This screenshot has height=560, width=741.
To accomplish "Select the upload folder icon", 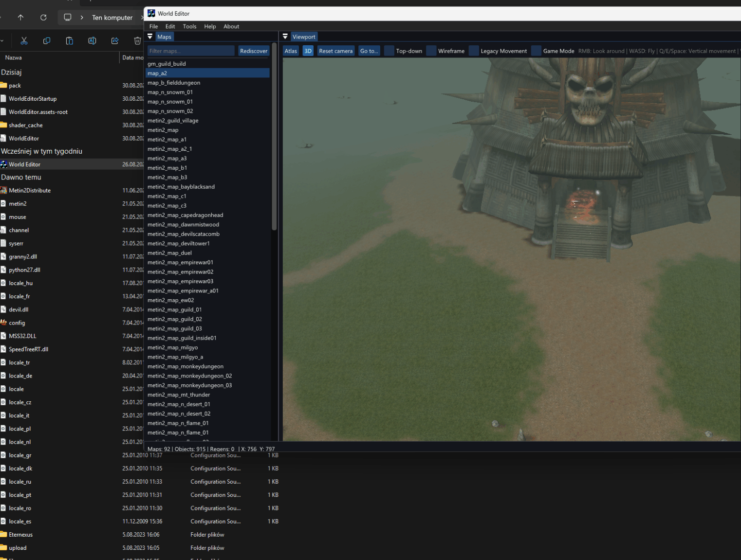I will click(x=4, y=547).
